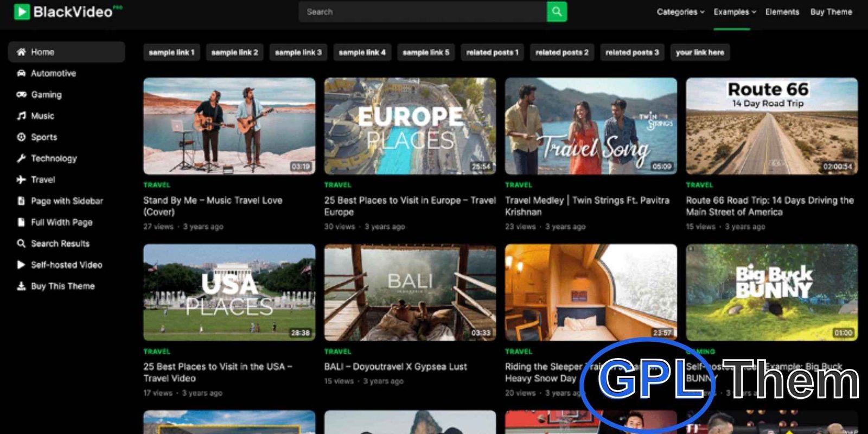Viewport: 868px width, 434px height.
Task: Click the Travel airplane icon
Action: tap(21, 180)
